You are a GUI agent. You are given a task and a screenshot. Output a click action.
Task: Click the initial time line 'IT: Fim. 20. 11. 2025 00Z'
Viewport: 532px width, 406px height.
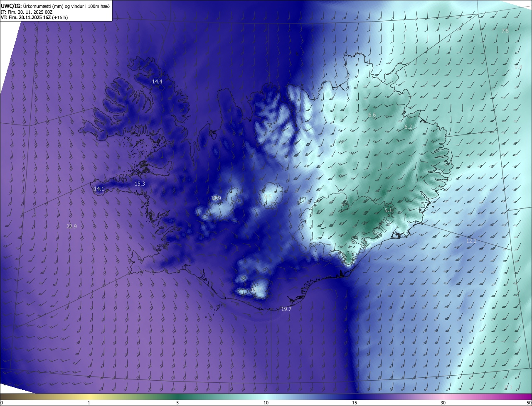click(27, 12)
